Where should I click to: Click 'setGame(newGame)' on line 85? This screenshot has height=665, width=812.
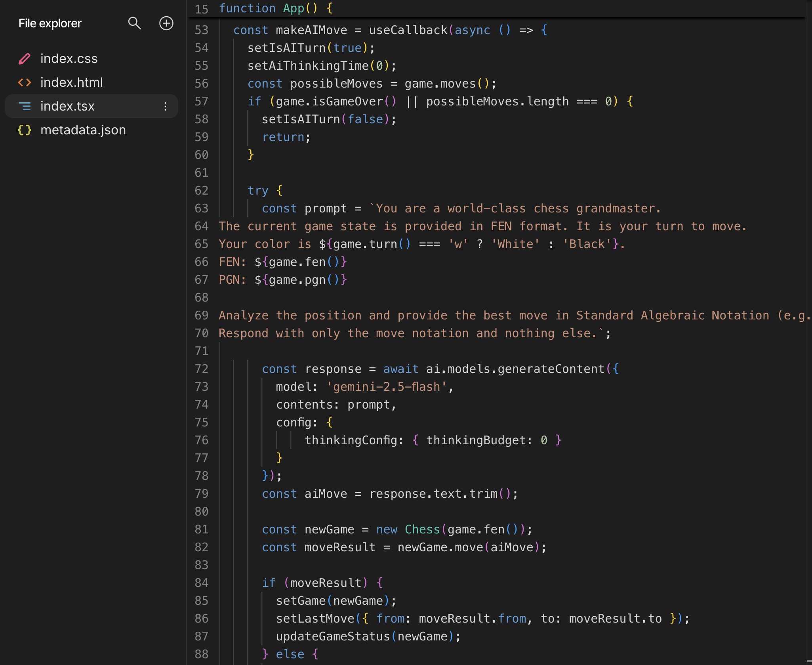coord(333,601)
